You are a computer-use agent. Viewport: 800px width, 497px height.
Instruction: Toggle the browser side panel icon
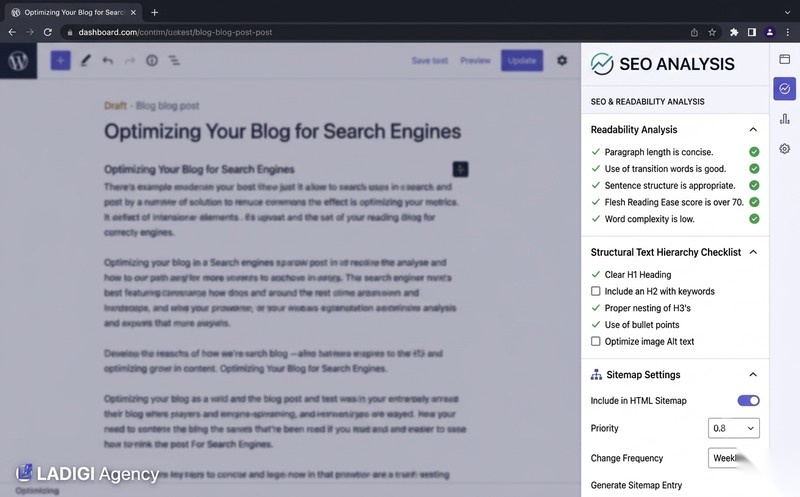click(x=752, y=32)
